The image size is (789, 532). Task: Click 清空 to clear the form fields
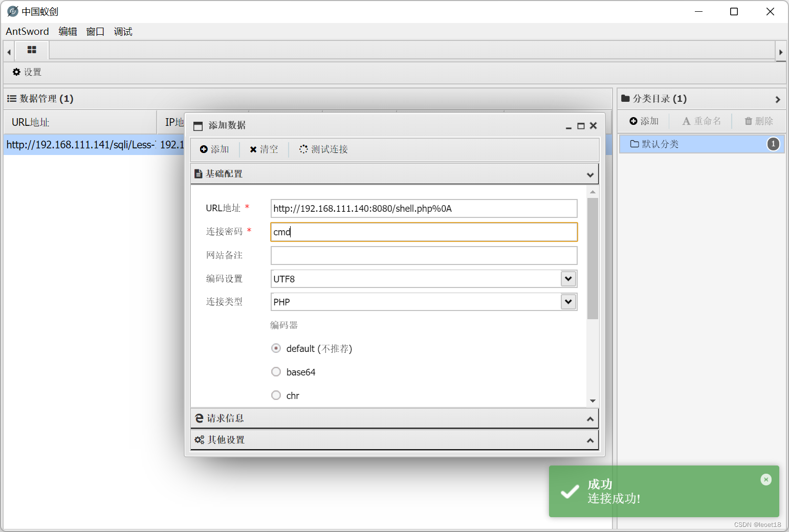click(x=264, y=149)
